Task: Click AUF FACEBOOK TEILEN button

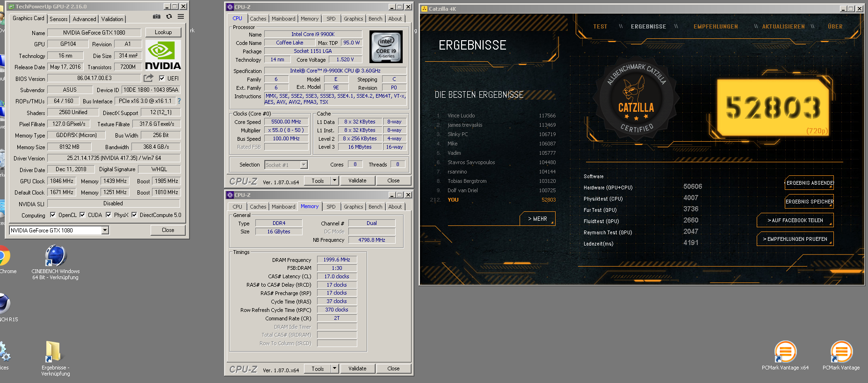Action: click(795, 220)
